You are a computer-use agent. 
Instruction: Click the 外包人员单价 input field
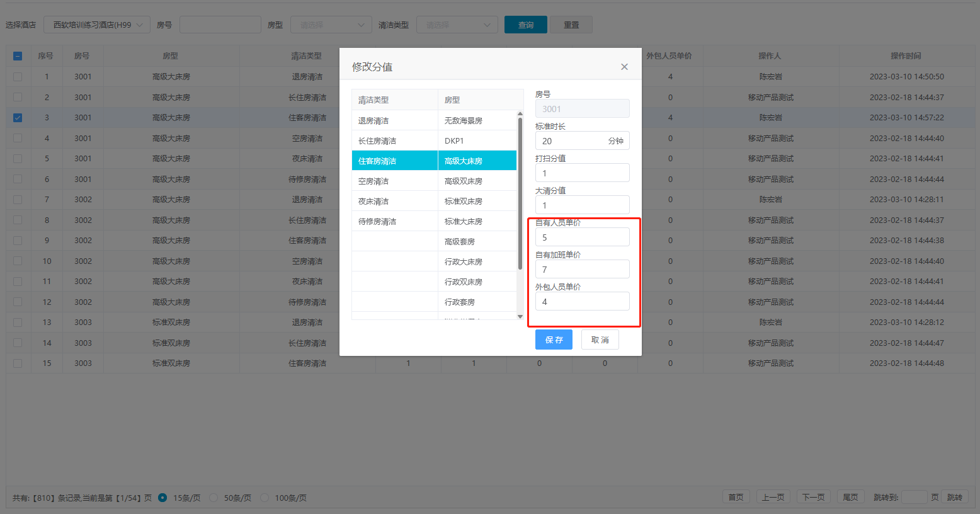click(582, 302)
